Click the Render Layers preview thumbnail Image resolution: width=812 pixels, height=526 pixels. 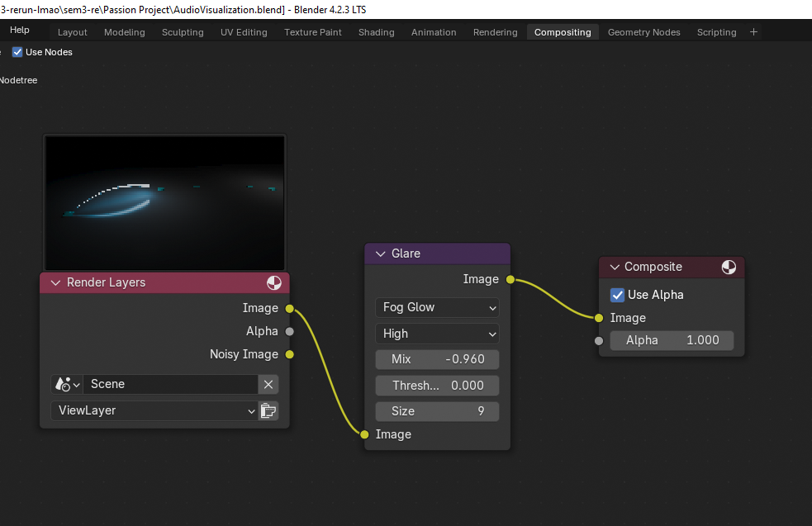[x=165, y=202]
